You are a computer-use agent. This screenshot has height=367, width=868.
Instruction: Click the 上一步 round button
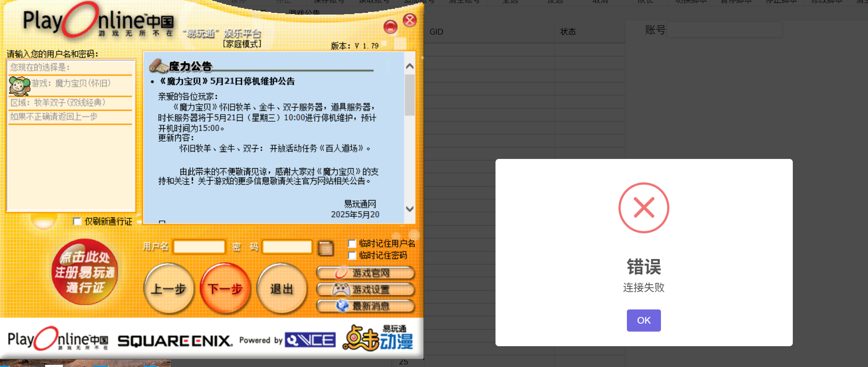coord(169,289)
